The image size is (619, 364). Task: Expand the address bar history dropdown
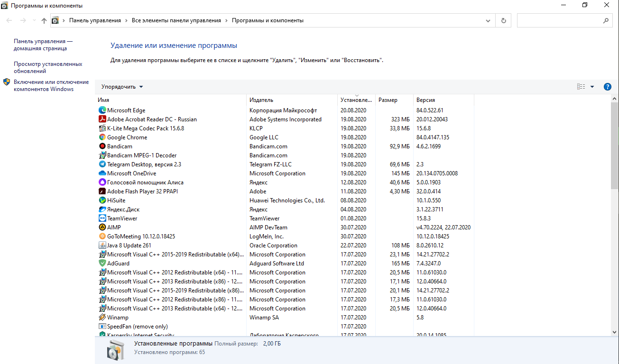pyautogui.click(x=488, y=21)
